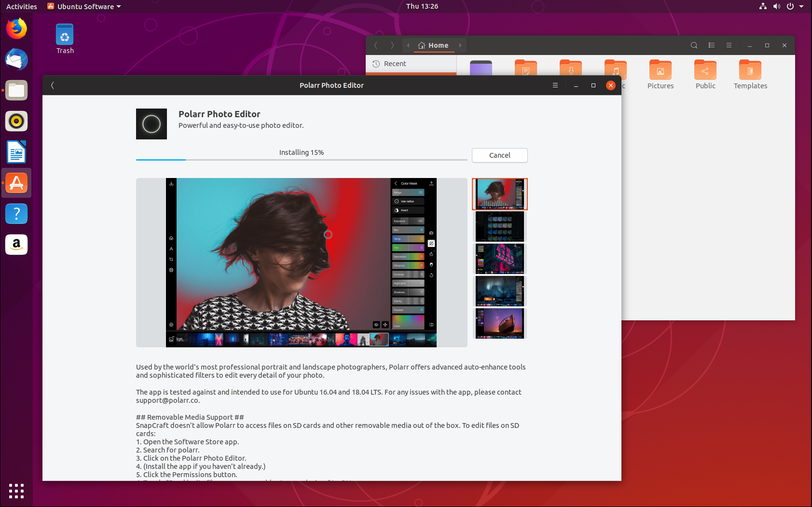Click the Amazon launcher icon

coord(16,245)
